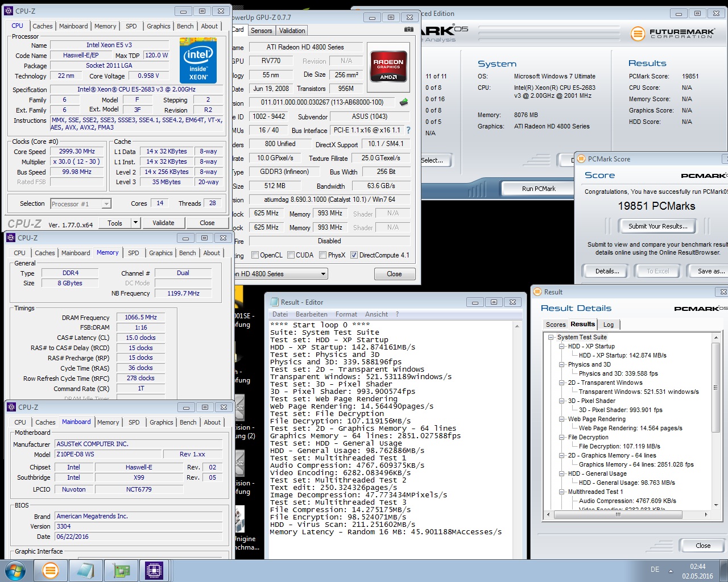Open the Windows Start menu

click(x=15, y=570)
